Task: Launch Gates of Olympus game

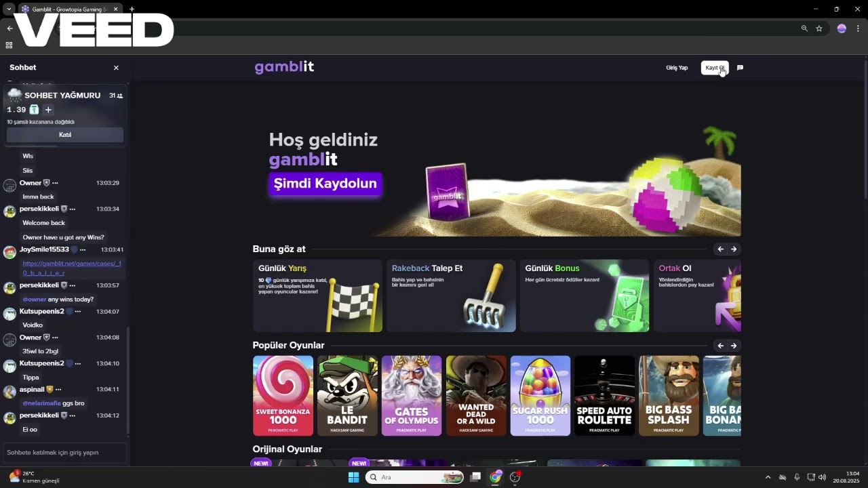Action: click(x=412, y=396)
